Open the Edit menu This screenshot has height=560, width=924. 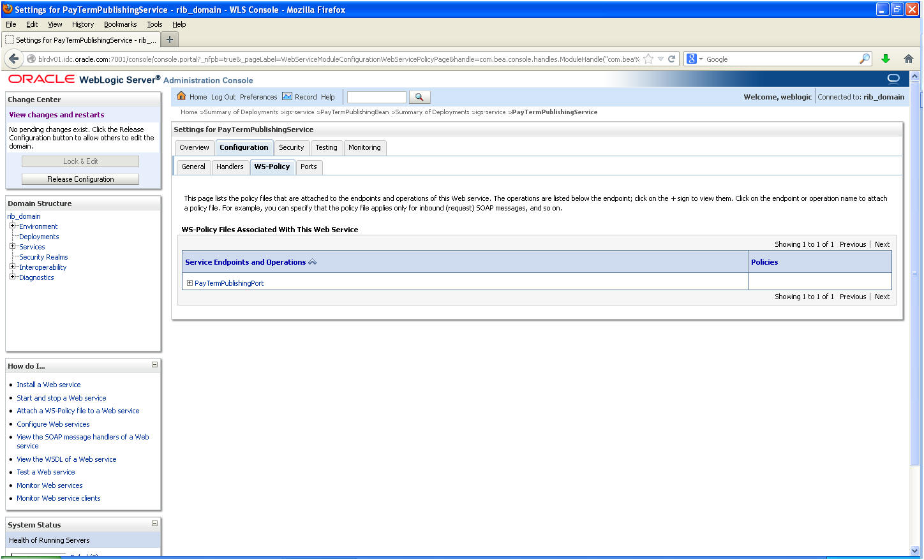point(32,24)
